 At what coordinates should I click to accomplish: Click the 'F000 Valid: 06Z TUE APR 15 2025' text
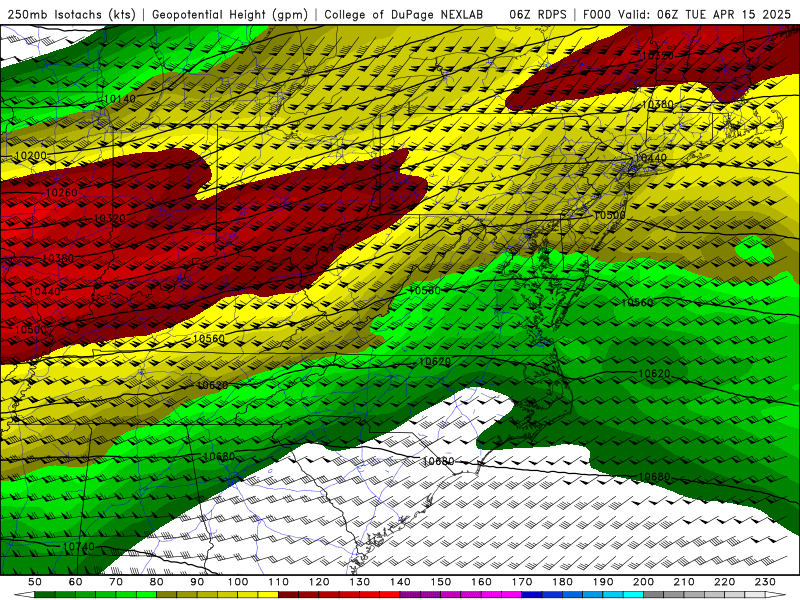point(687,15)
